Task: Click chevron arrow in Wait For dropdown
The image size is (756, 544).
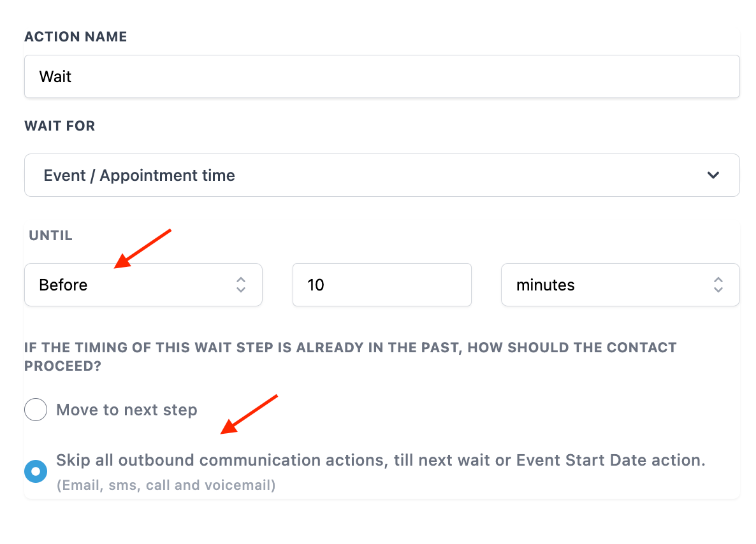Action: 713,175
